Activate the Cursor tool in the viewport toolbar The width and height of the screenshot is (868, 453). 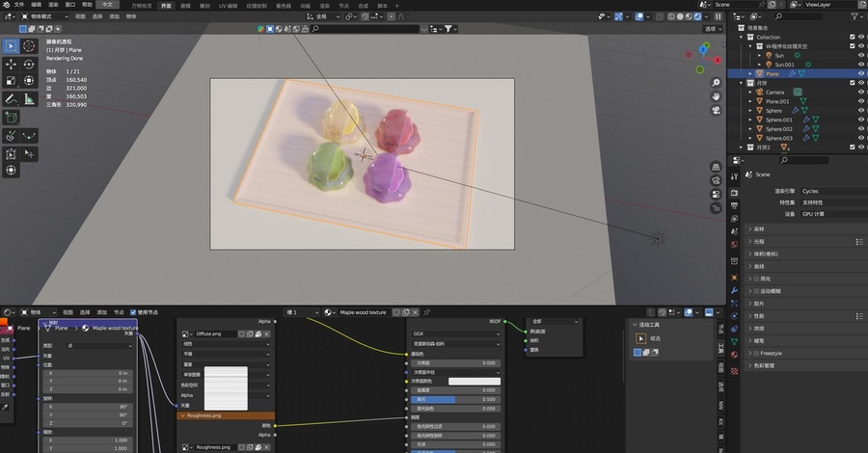click(29, 46)
